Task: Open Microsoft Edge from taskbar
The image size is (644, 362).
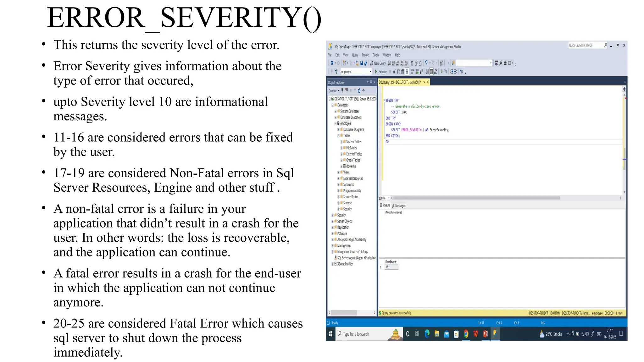Action: click(427, 334)
